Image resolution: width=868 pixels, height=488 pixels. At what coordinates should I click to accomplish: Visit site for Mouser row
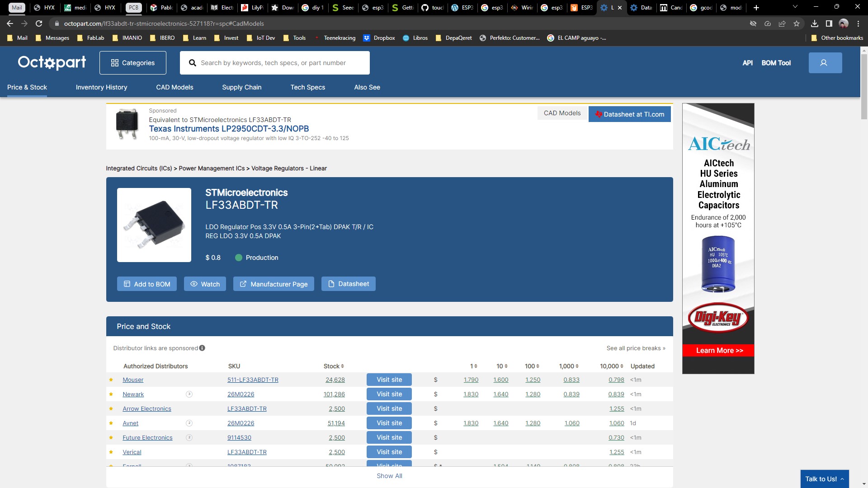pos(389,380)
